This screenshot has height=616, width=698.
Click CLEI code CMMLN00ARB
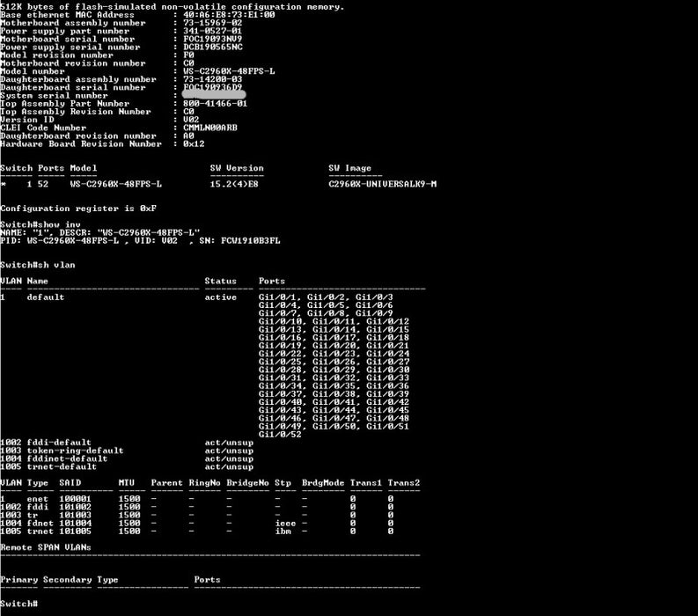(210, 128)
